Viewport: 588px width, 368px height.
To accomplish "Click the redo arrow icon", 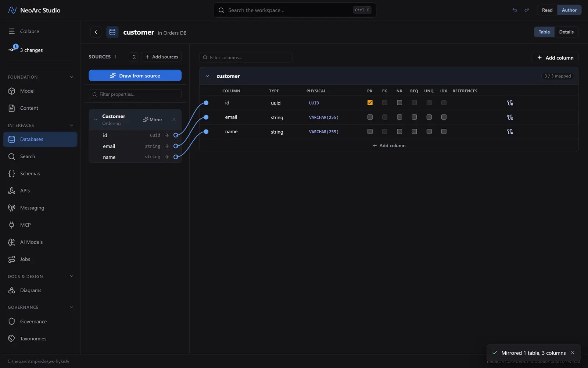I will click(527, 10).
